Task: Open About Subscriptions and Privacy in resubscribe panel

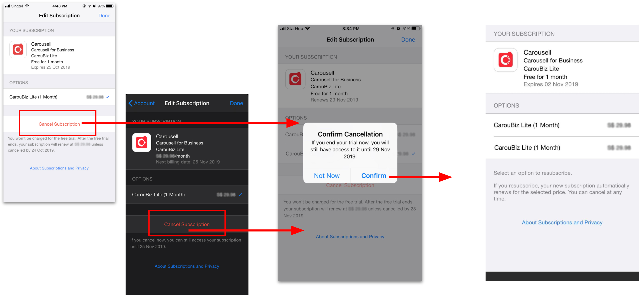Action: pos(562,223)
